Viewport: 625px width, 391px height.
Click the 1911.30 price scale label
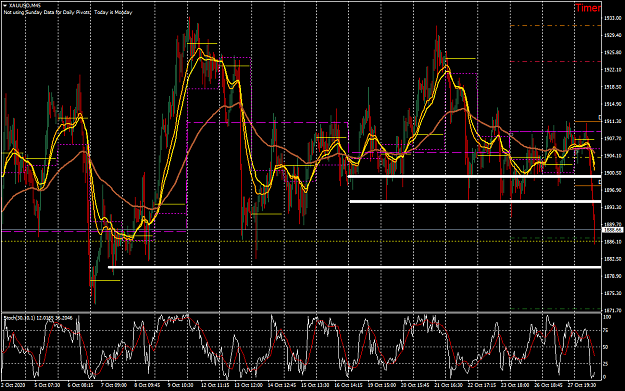613,121
